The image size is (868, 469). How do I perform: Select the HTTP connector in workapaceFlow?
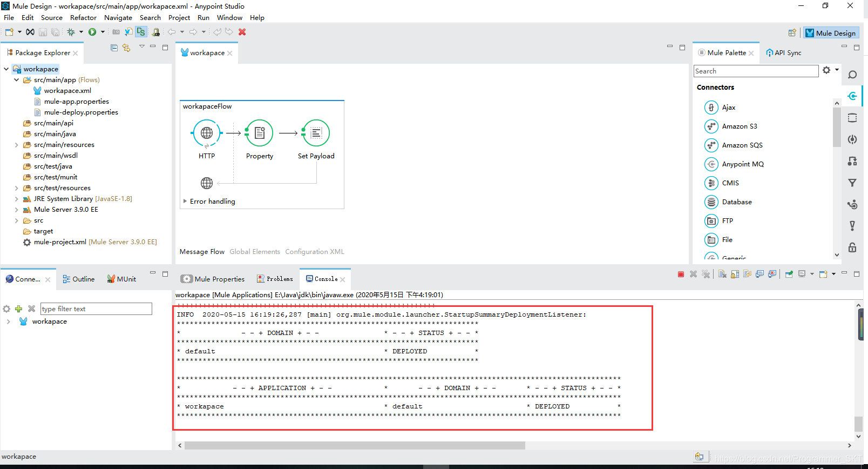click(x=207, y=133)
